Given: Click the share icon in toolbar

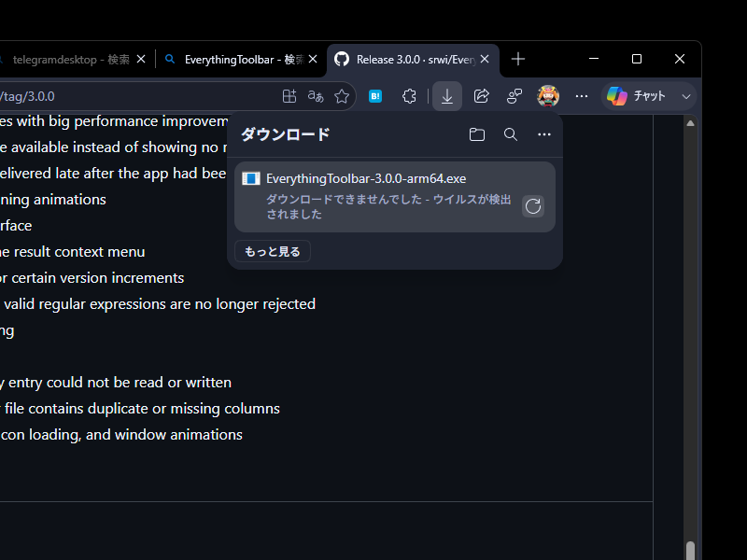Looking at the screenshot, I should click(481, 96).
